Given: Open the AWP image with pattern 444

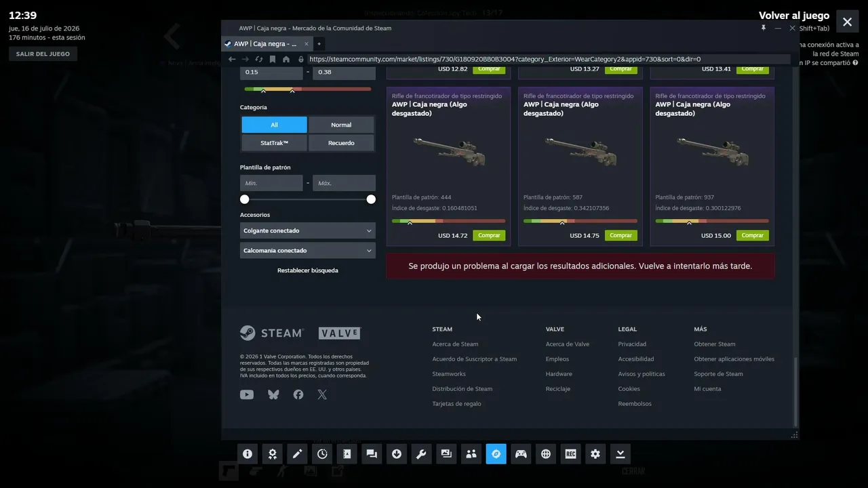Looking at the screenshot, I should click(x=448, y=152).
